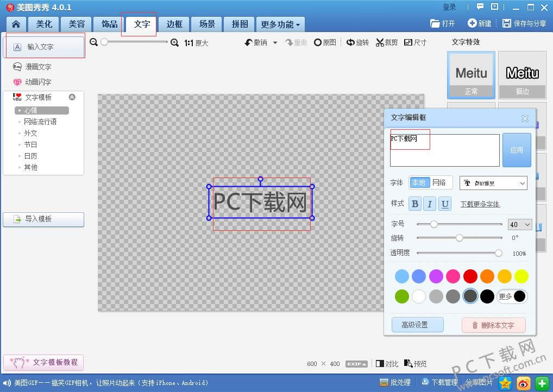
Task: Toggle italic text style
Action: pos(430,204)
